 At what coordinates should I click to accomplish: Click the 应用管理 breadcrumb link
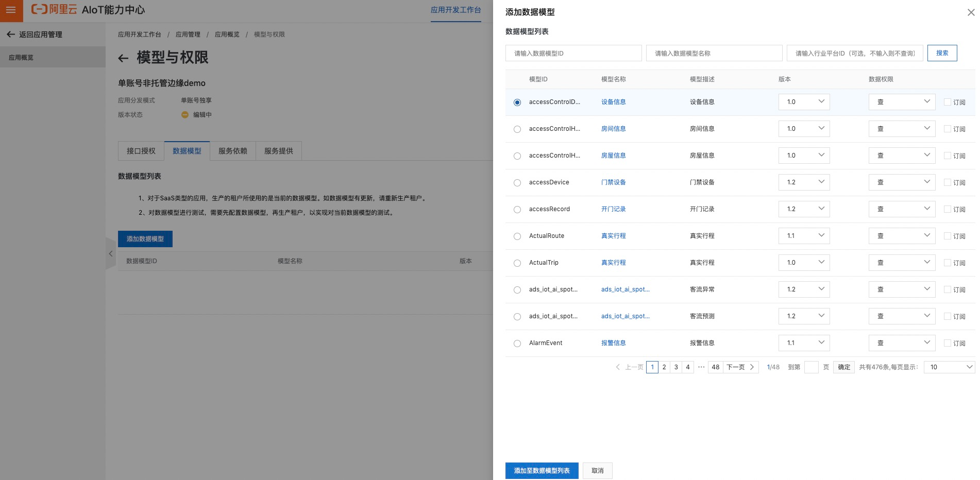[x=188, y=35]
